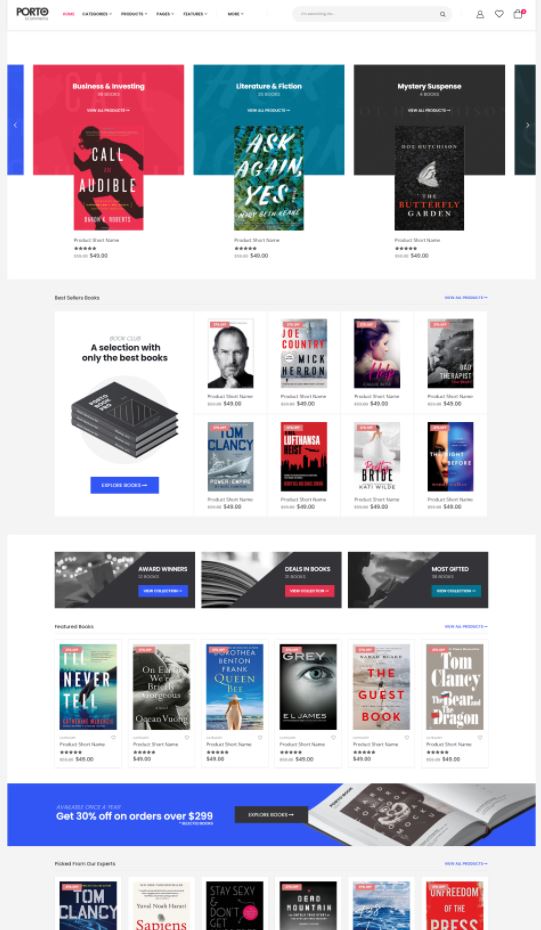Open the shopping cart icon
Viewport: 541px width, 930px height.
point(518,14)
